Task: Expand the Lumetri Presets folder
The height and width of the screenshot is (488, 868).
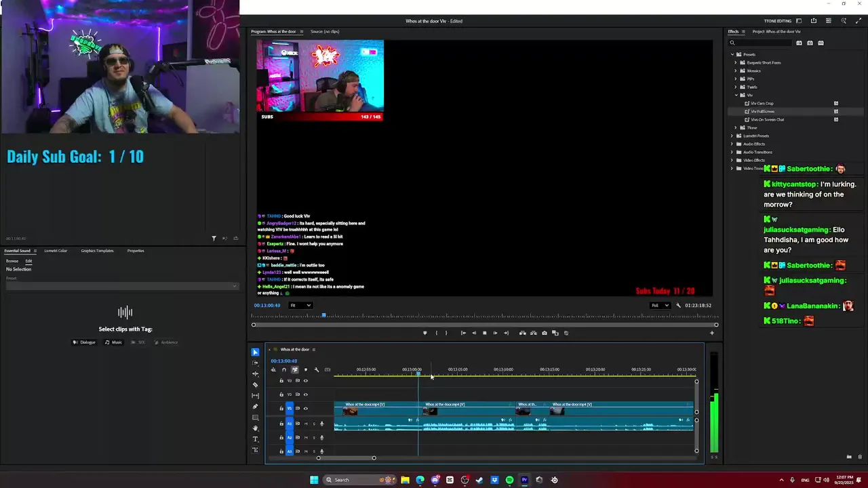Action: (732, 136)
